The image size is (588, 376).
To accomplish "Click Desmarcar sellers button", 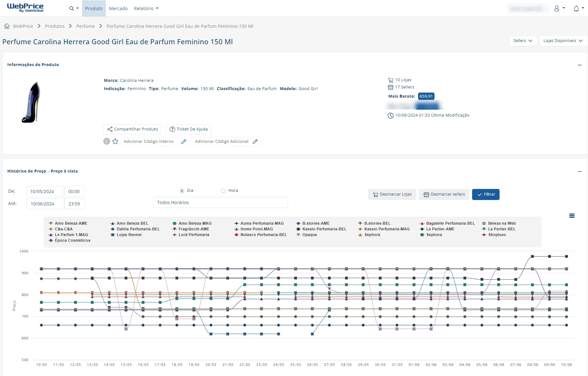I will (444, 194).
